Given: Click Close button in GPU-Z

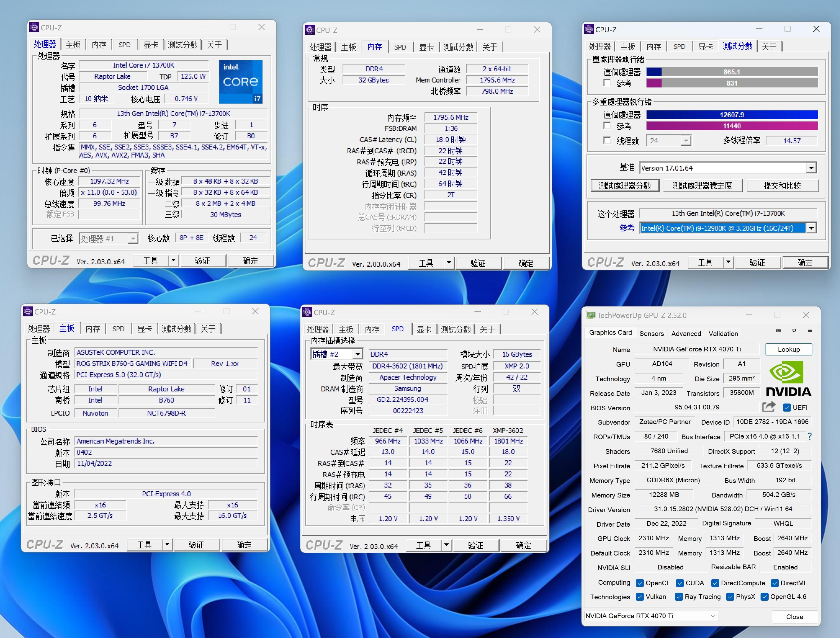Looking at the screenshot, I should pos(794,617).
